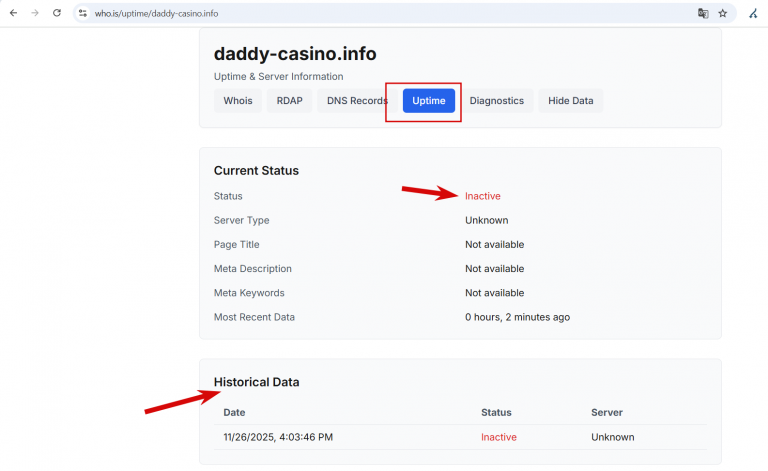Click the translate page icon

[703, 13]
